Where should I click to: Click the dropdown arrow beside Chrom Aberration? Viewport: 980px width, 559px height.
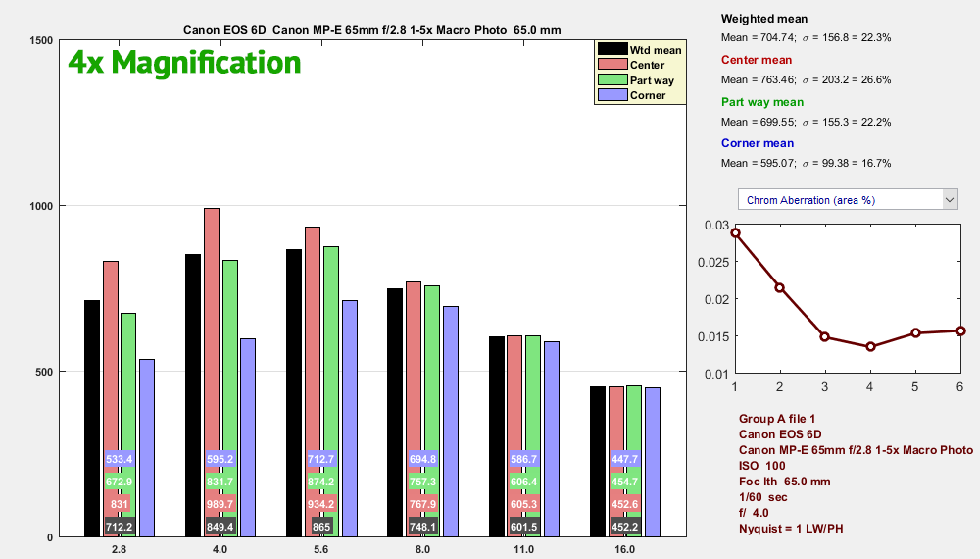tap(950, 200)
